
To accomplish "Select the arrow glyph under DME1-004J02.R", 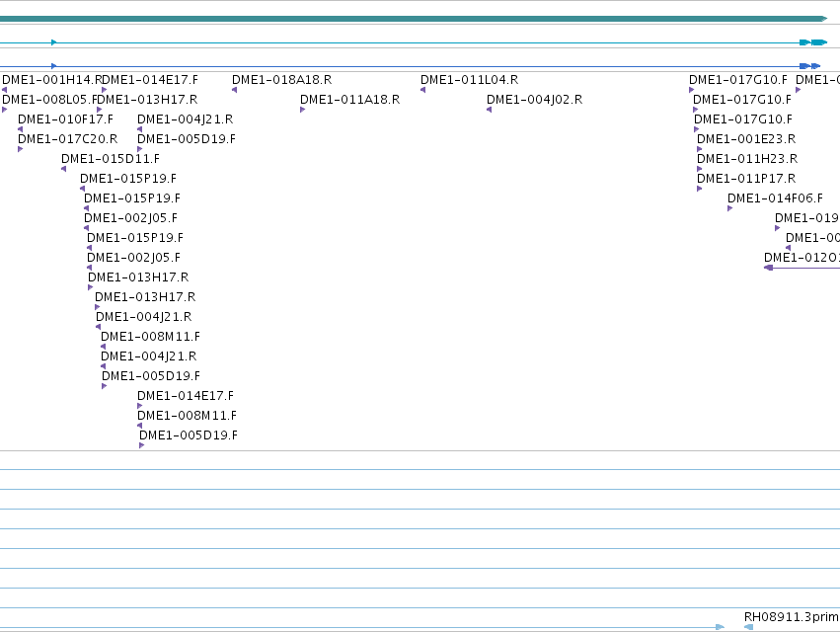I will [x=490, y=110].
